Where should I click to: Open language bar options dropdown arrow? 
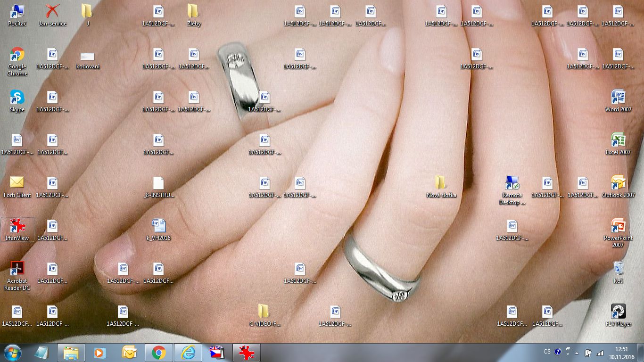[568, 354]
